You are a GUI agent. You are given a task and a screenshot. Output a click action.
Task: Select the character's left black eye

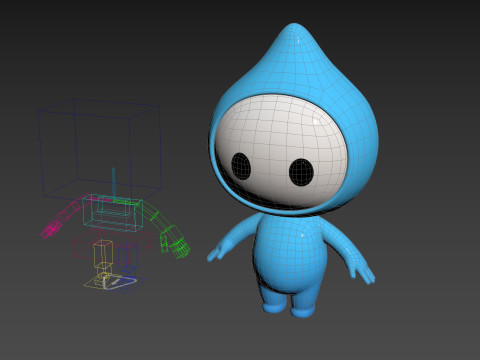(x=241, y=166)
